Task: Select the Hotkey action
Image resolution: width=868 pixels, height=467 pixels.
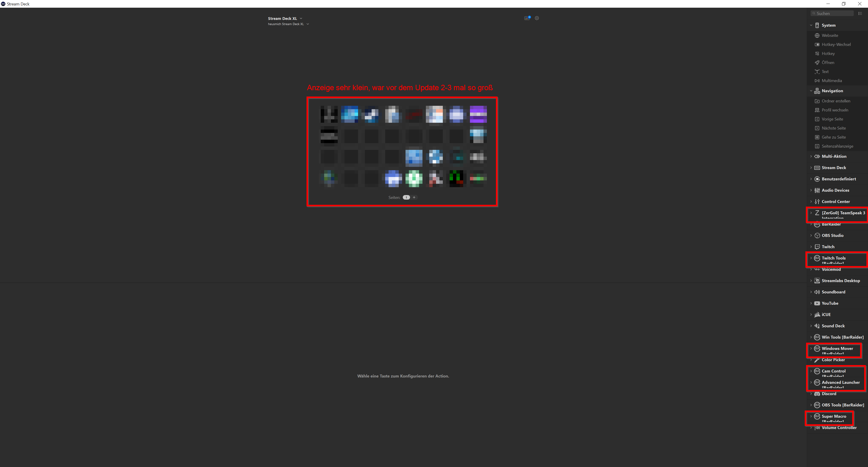Action: click(828, 54)
